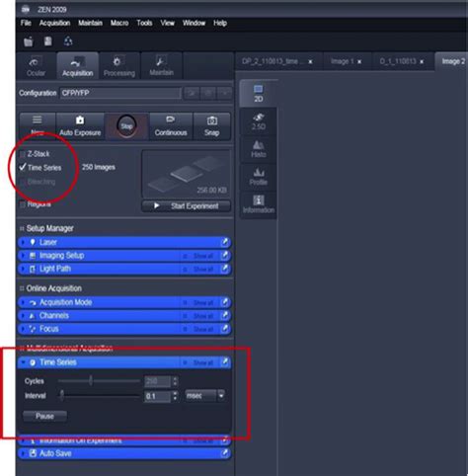This screenshot has height=476, width=468.
Task: Detach the Channels panel pop-out icon
Action: 225,316
